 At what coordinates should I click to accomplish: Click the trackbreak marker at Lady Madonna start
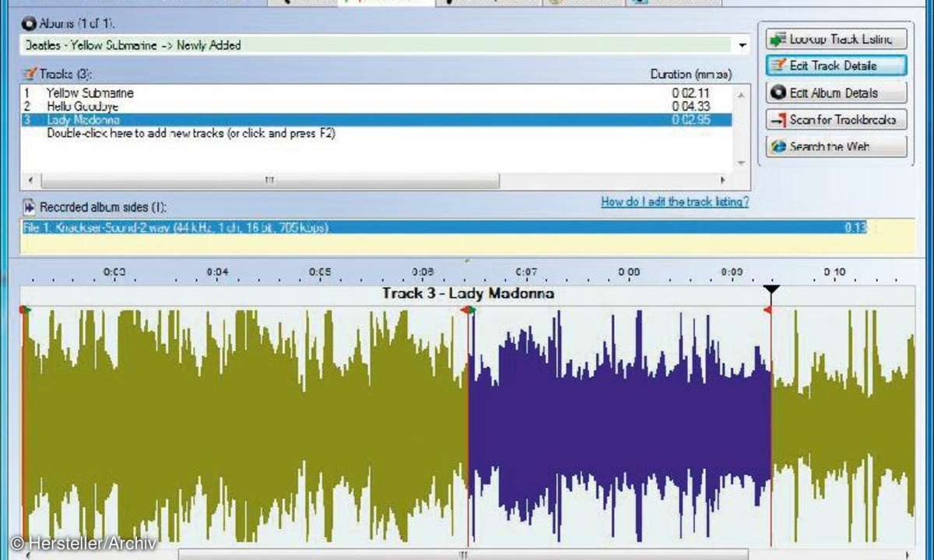pos(469,310)
